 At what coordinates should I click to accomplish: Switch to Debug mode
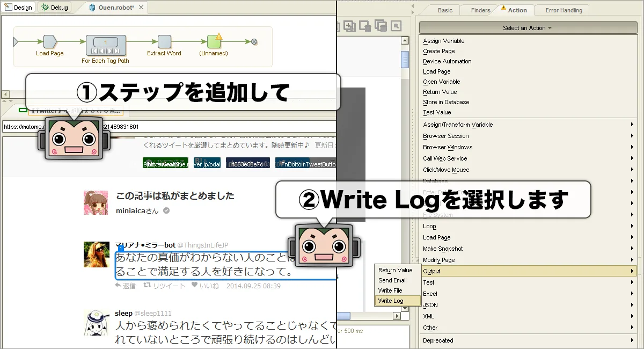pos(55,8)
